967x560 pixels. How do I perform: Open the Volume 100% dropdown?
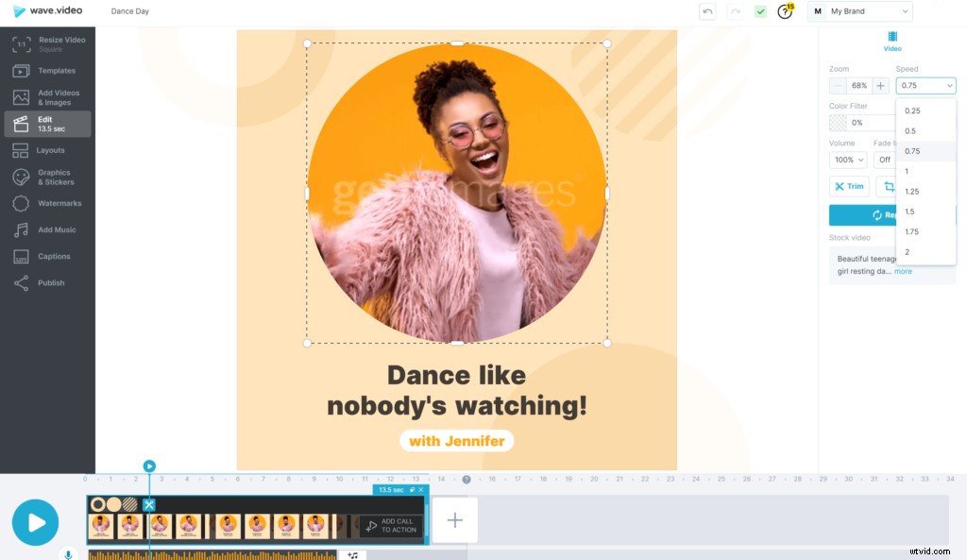(847, 160)
